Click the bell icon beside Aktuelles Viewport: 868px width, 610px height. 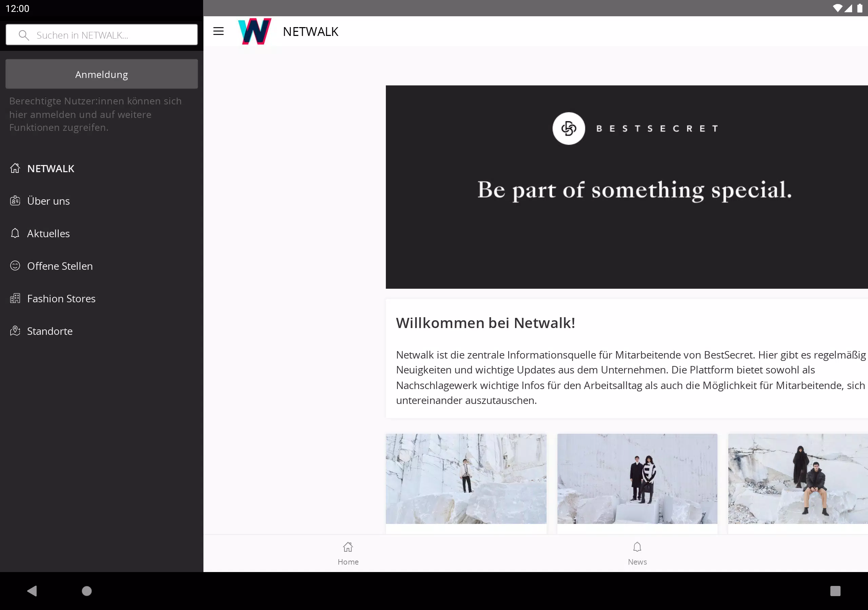pos(15,233)
